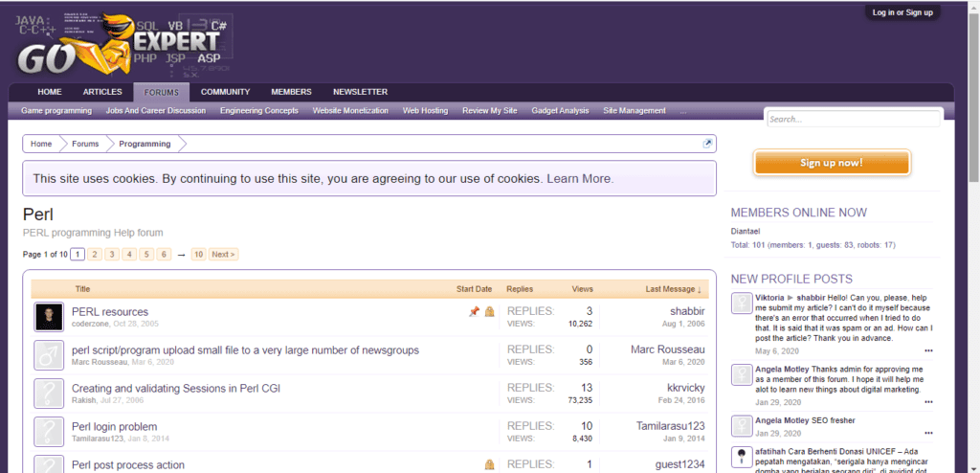Go to page 10 of thread list
Image resolution: width=980 pixels, height=473 pixels.
coord(198,255)
